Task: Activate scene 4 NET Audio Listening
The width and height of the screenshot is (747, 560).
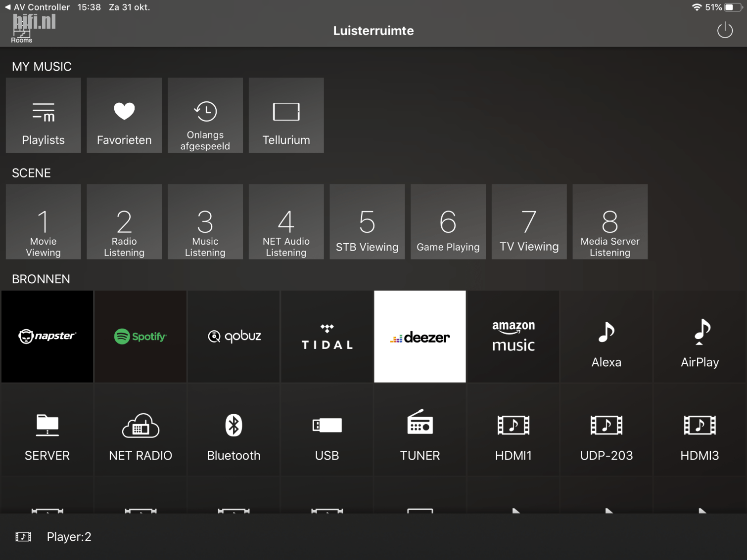Action: [286, 222]
